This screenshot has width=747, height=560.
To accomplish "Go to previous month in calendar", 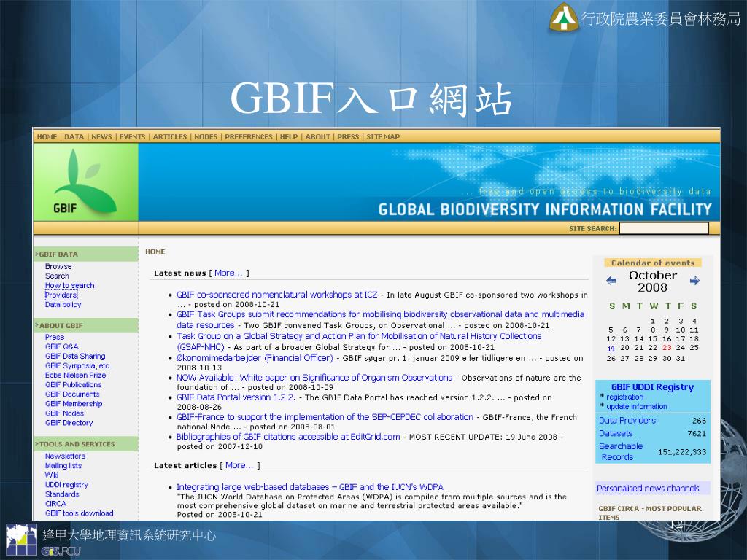I will [611, 281].
